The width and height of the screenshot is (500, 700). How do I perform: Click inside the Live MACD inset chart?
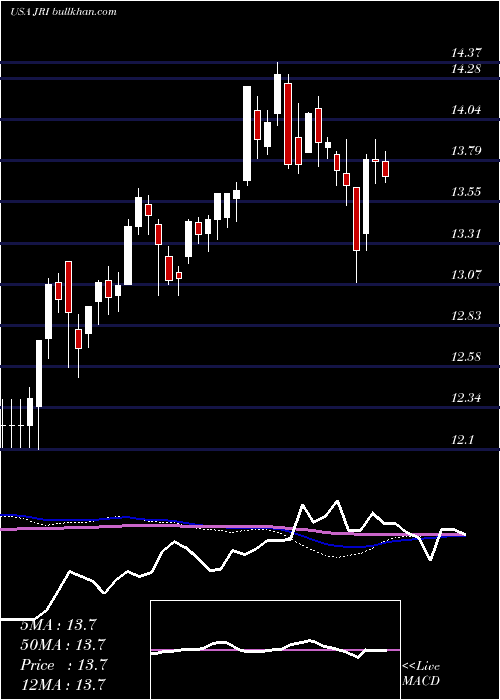(x=275, y=650)
